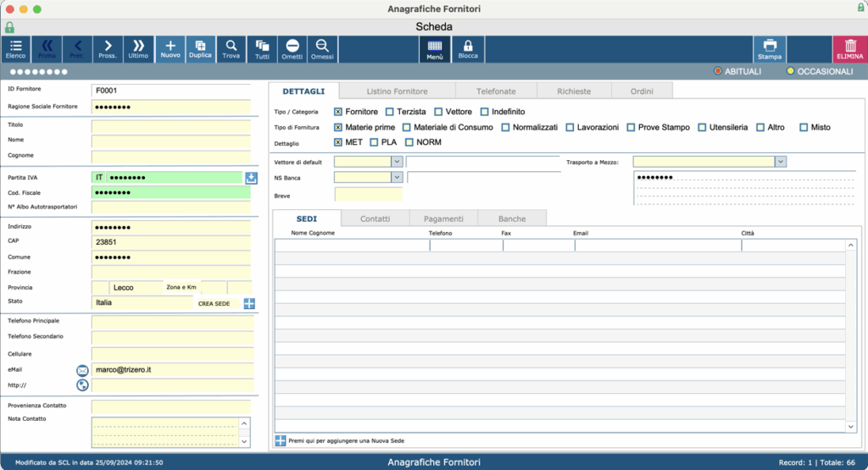Check the Lavorazioni checkbox

tap(570, 127)
